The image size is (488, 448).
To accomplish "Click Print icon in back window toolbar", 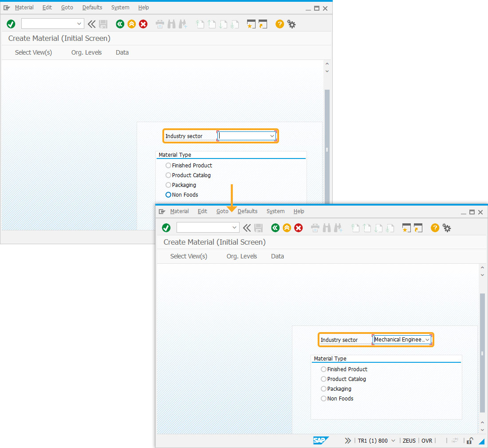I will tap(160, 24).
